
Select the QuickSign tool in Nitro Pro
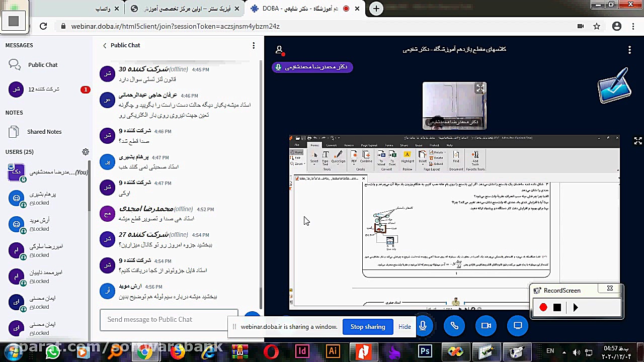(x=339, y=155)
